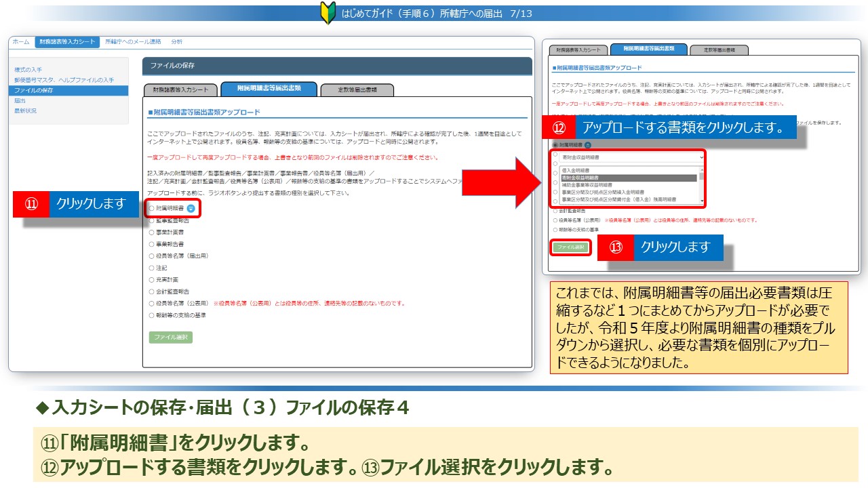Select 報酬等の支給の基準 radio in right window
This screenshot has height=488, width=868.
555,230
